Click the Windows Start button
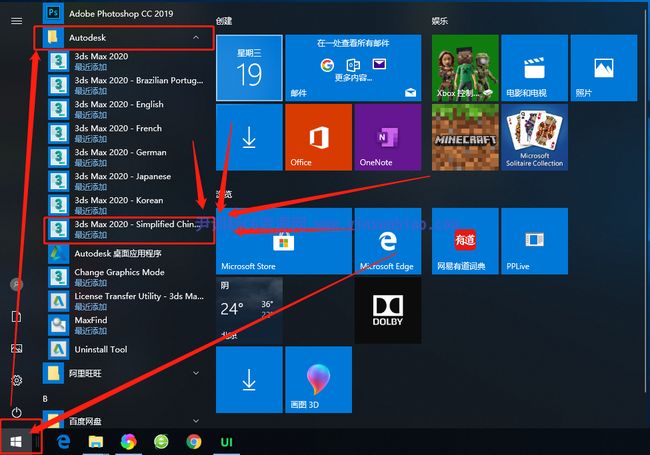 [16, 442]
